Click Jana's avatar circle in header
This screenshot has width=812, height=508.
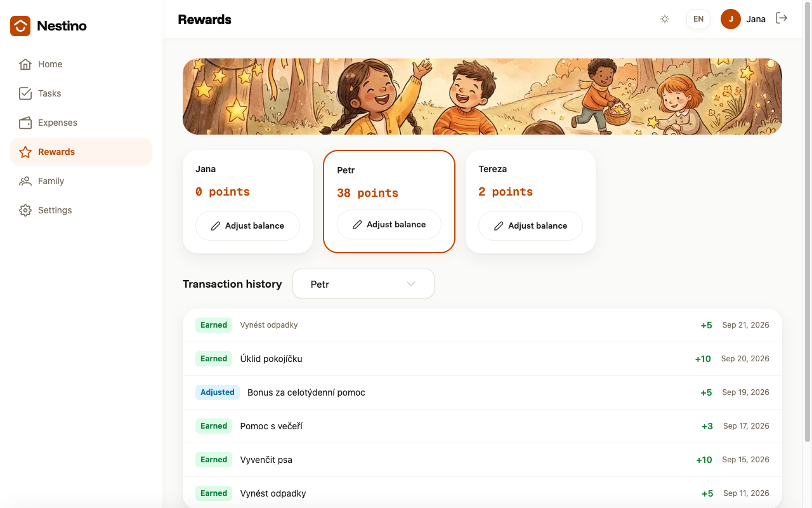(731, 19)
